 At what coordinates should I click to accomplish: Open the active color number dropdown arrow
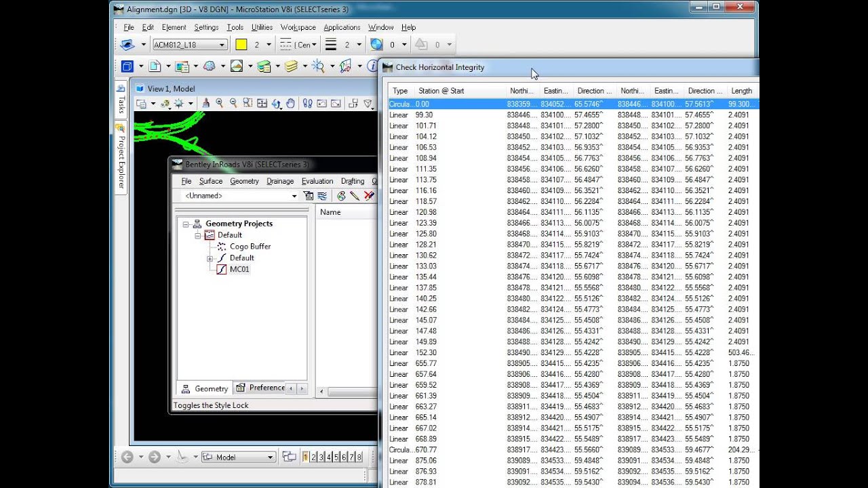click(x=269, y=45)
